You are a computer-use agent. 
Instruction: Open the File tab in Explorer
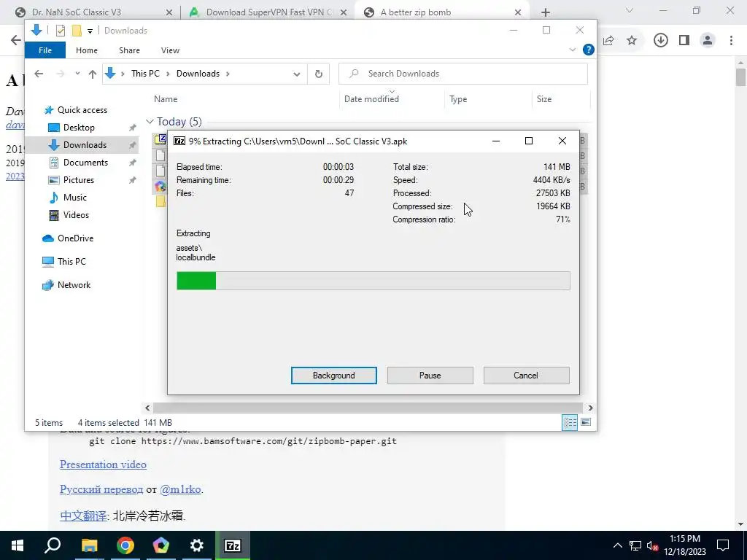[44, 50]
